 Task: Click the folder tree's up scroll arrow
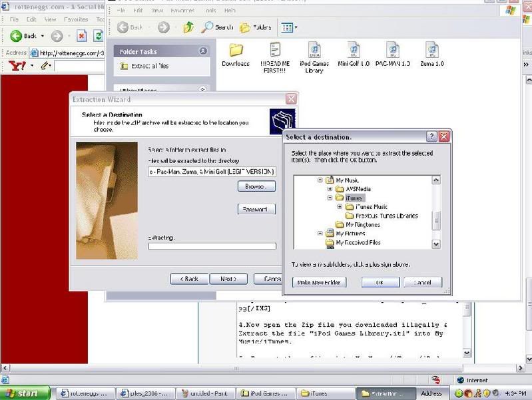pos(436,180)
